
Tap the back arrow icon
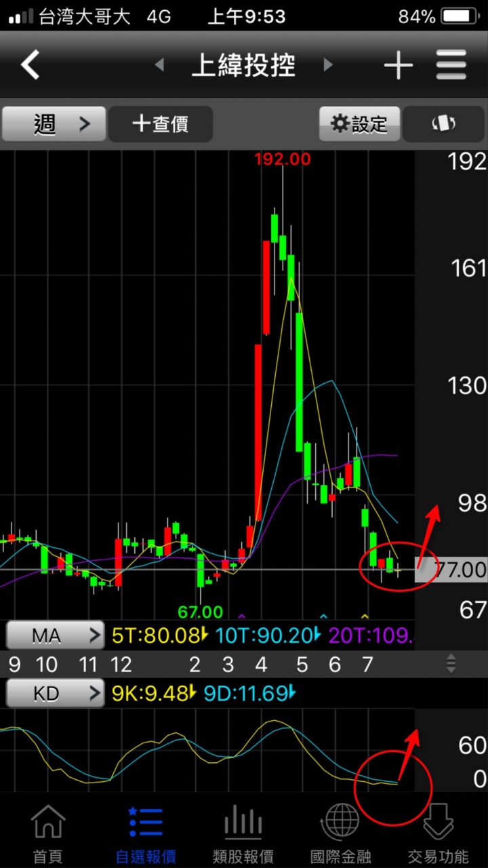[x=30, y=65]
